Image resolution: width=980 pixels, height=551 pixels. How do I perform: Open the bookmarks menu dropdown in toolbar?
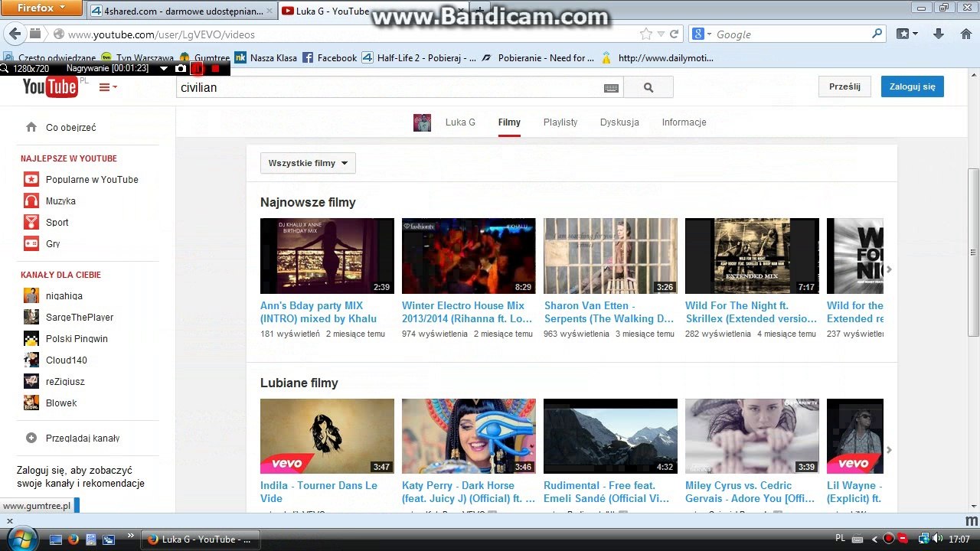point(906,34)
